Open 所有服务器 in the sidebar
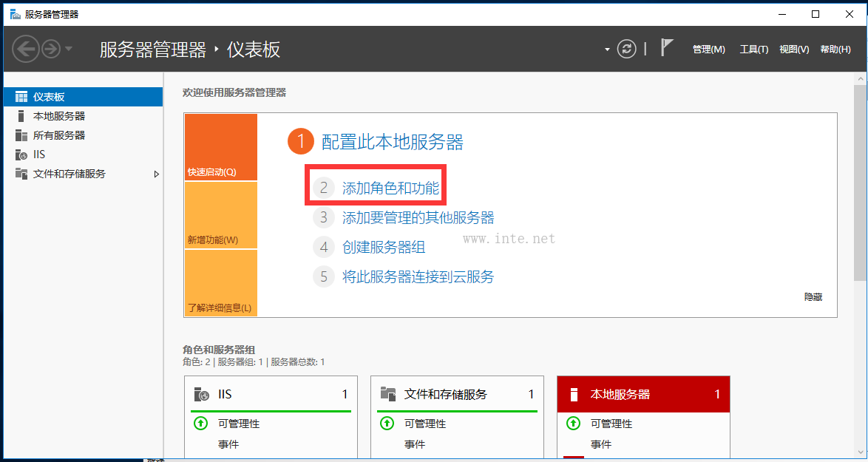The image size is (868, 462). (58, 135)
